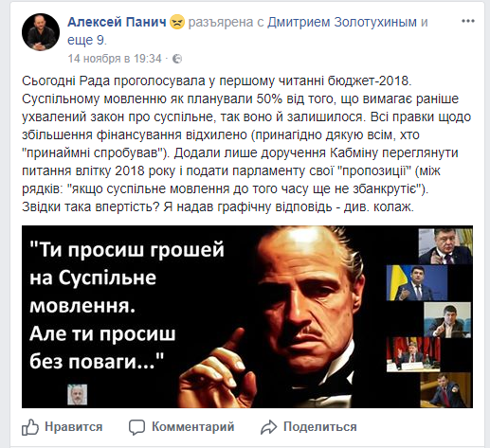Click the thumbs-up Like icon
The image size is (490, 448).
[30, 427]
